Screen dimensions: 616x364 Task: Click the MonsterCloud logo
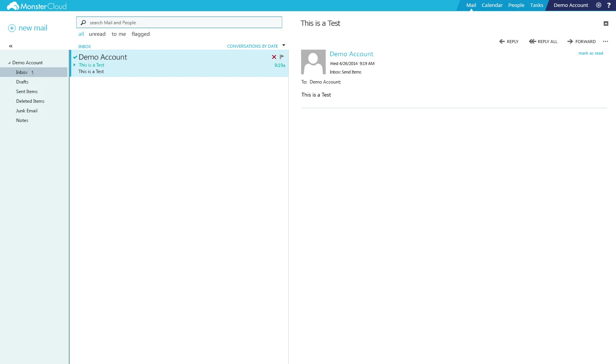(x=37, y=6)
